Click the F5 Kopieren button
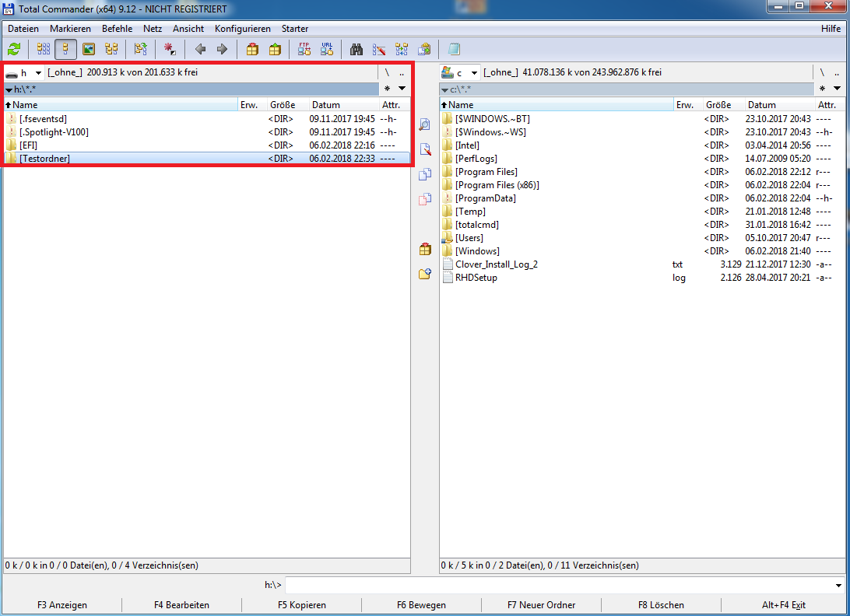850x616 pixels. coord(301,605)
